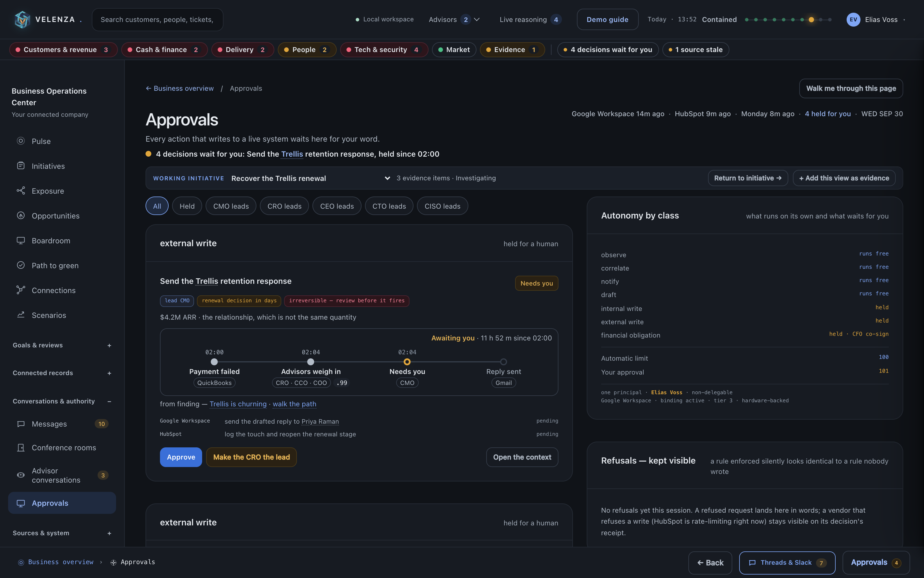This screenshot has height=578, width=924.
Task: Open Path to green icon
Action: 21,265
